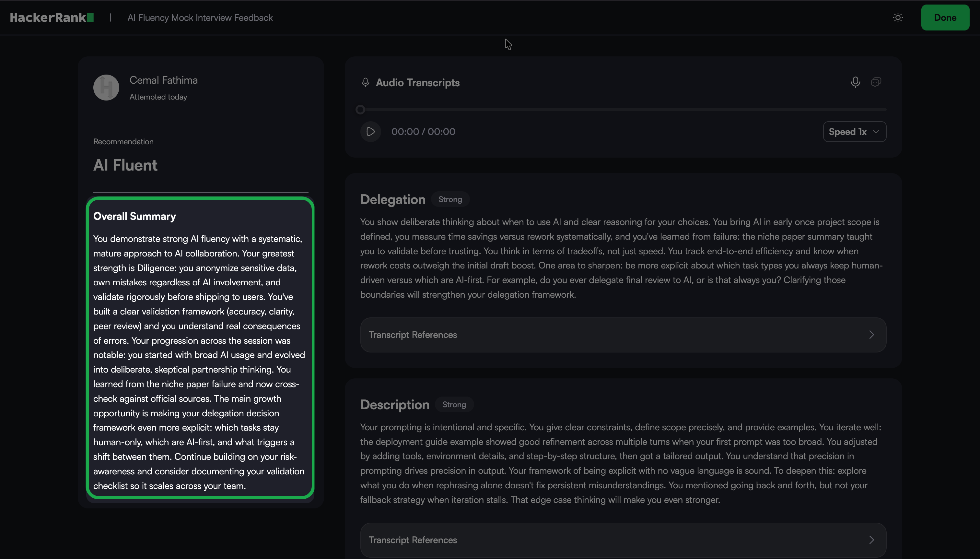Click the microphone icon beside Audio Transcripts title
The image size is (980, 559).
tap(365, 83)
